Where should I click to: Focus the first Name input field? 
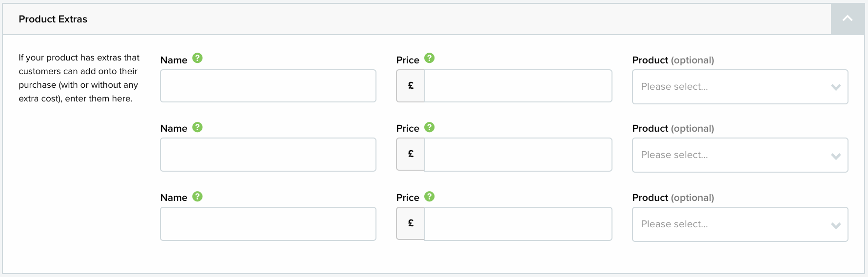[x=268, y=86]
